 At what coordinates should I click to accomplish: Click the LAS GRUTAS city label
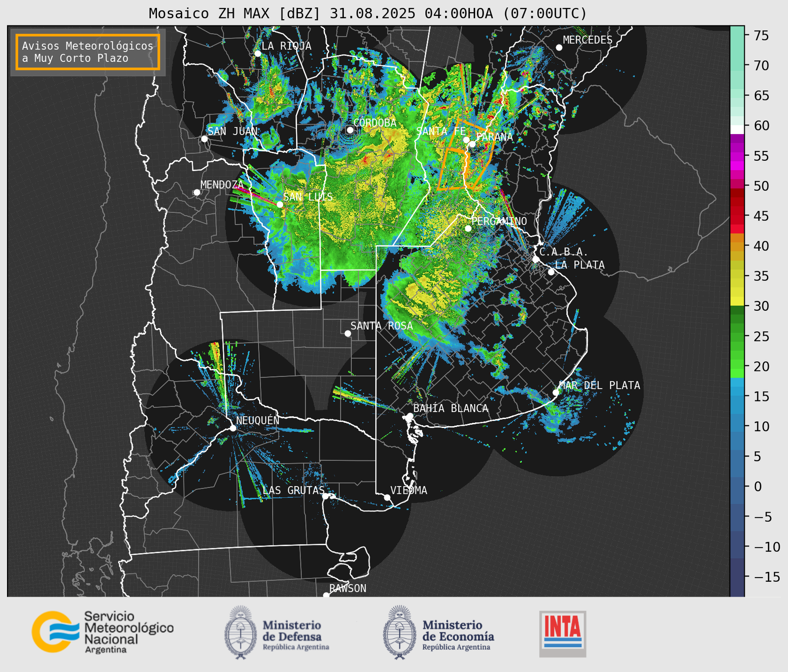point(293,490)
